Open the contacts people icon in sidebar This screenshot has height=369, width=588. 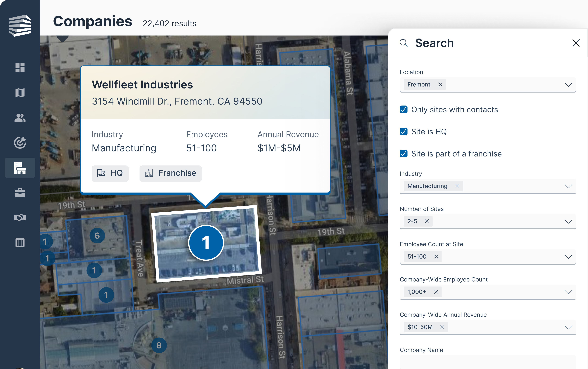[x=20, y=118]
